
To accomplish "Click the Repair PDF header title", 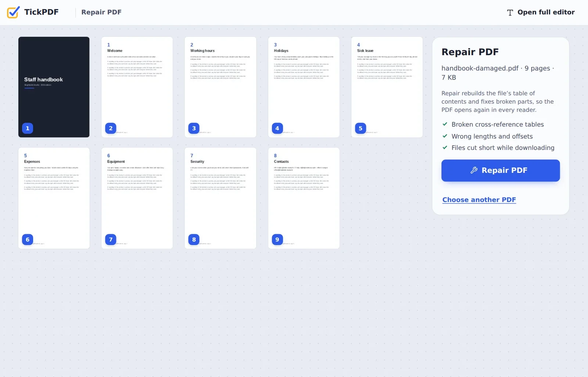I will [x=101, y=12].
